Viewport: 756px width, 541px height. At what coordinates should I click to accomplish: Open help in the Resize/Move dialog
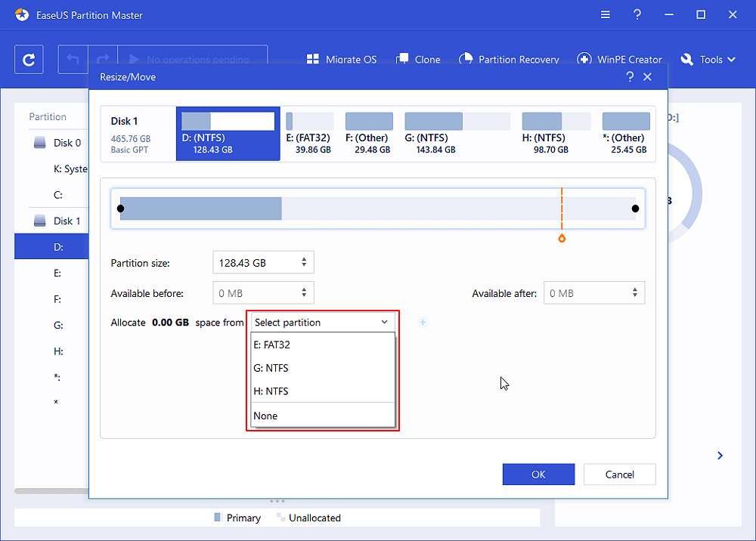pyautogui.click(x=630, y=76)
